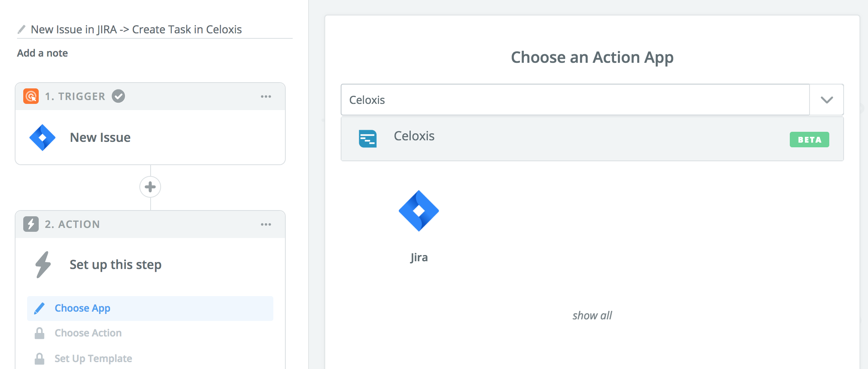The width and height of the screenshot is (868, 369).
Task: Select the Choose App step item
Action: pyautogui.click(x=82, y=308)
